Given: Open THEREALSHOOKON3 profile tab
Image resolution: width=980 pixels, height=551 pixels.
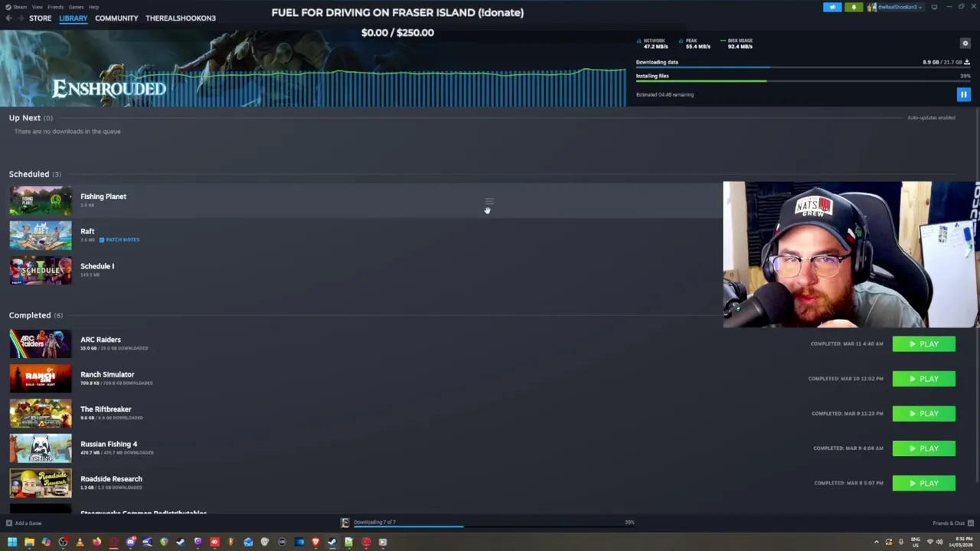Looking at the screenshot, I should (x=181, y=18).
